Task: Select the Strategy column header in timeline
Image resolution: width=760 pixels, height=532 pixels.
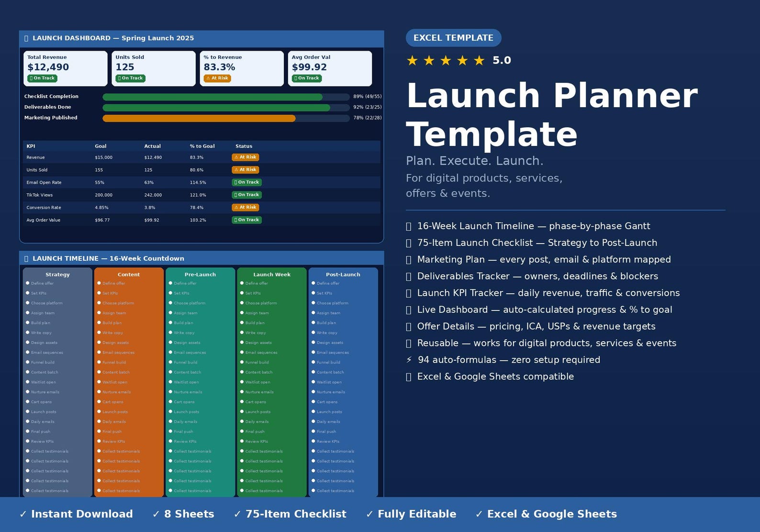Action: [x=57, y=275]
